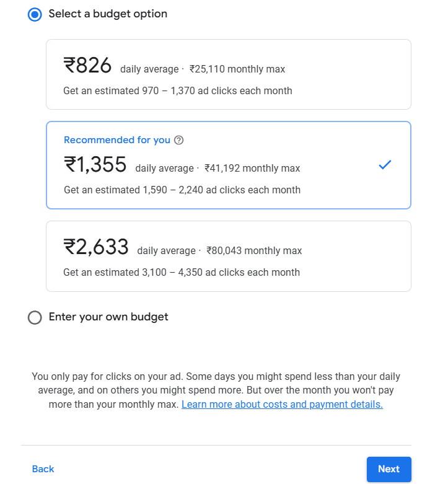This screenshot has width=448, height=484.
Task: Pick the ₹826 daily average budget card
Action: [x=228, y=74]
